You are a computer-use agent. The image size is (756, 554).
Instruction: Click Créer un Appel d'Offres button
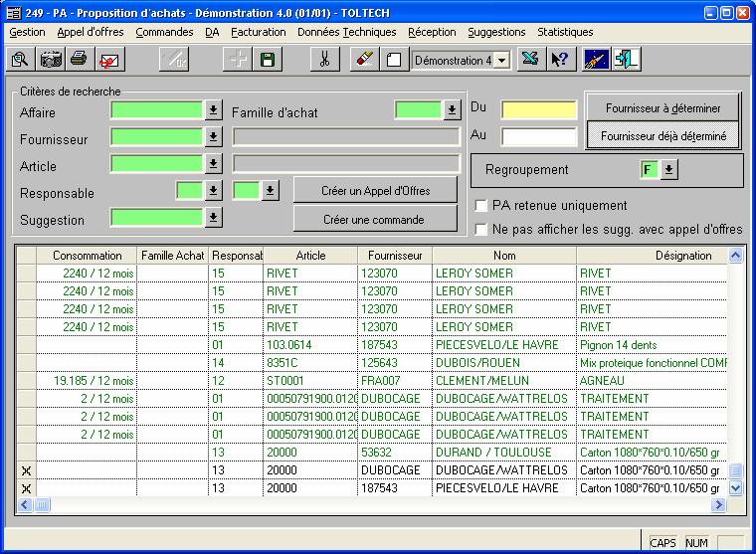tap(376, 190)
